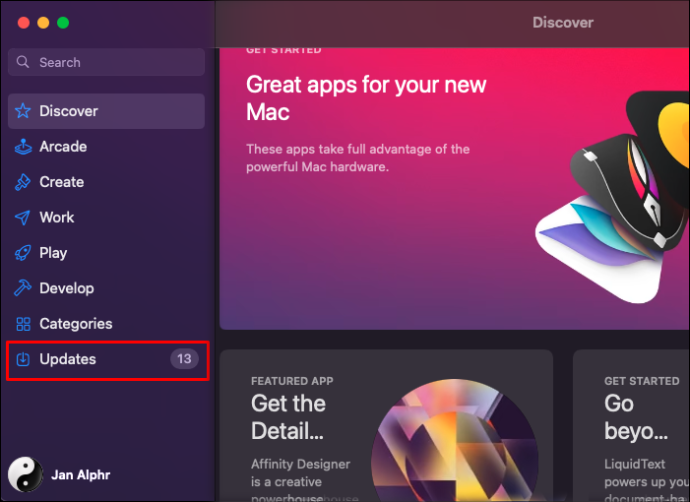Open the Jan Alphr account profile

point(59,475)
